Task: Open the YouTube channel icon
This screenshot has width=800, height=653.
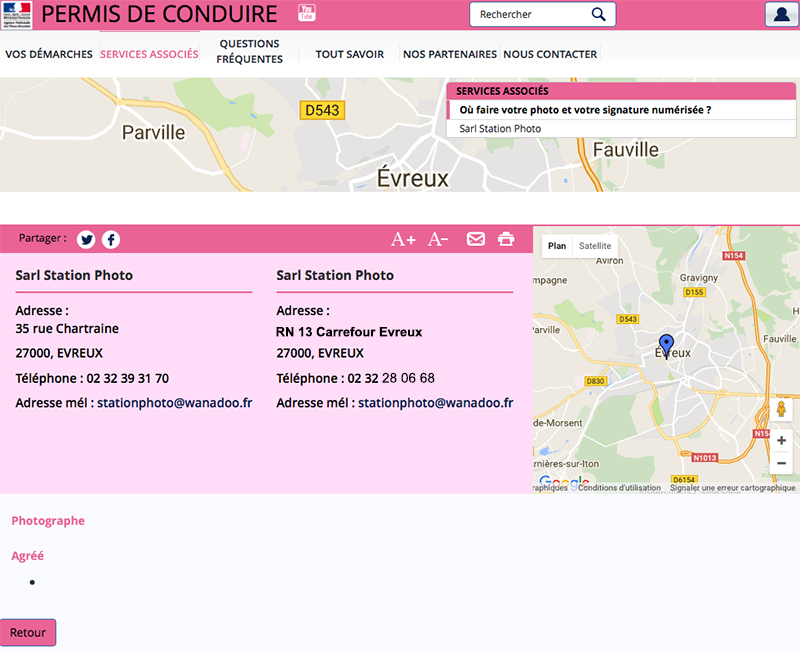Action: 307,13
